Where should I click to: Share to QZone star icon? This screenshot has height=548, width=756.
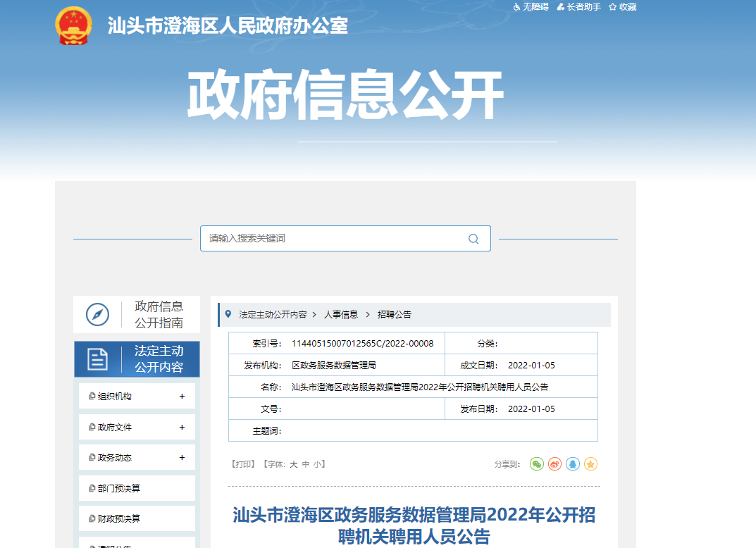click(590, 464)
